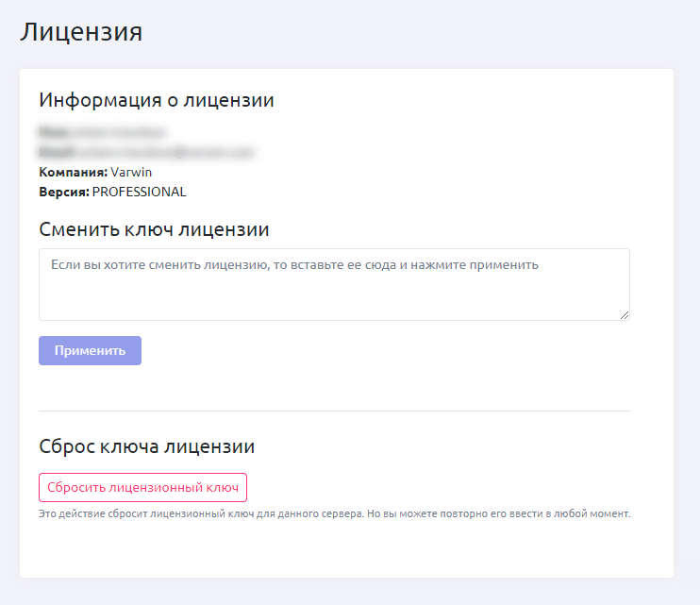700x605 pixels.
Task: Click the Сменить ключ лицензии heading
Action: [154, 229]
